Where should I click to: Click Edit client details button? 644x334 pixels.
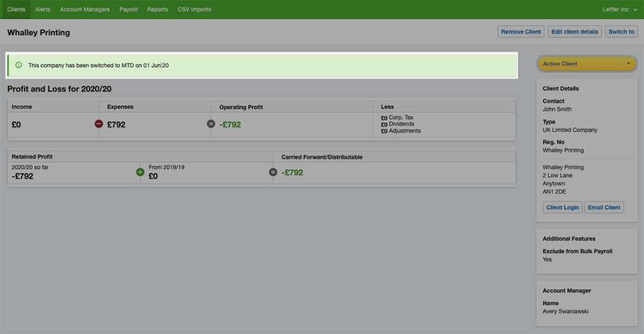pos(574,32)
